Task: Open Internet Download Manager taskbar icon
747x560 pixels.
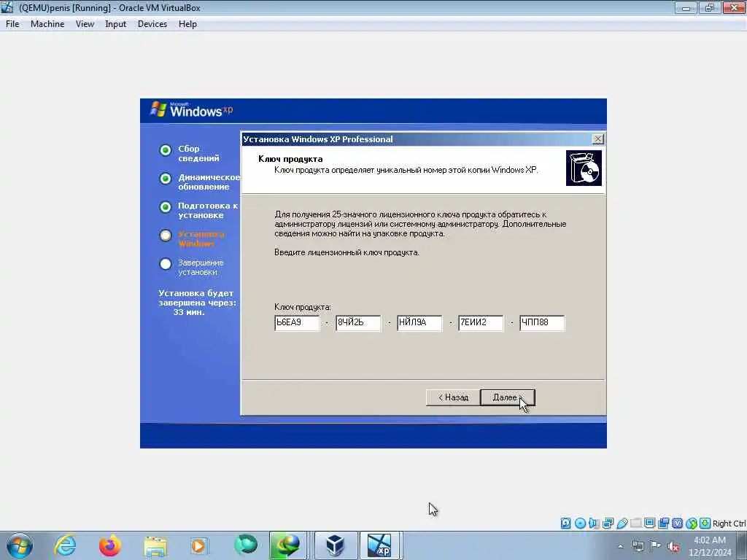Action: coord(288,545)
